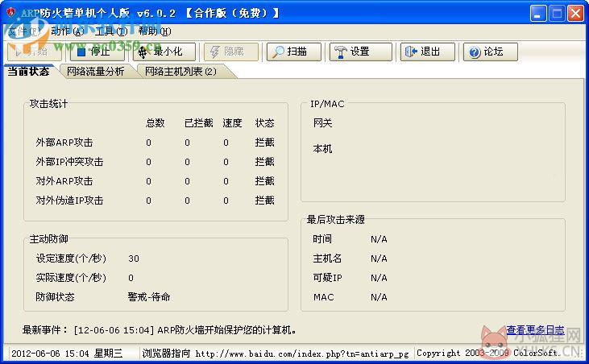Image resolution: width=589 pixels, height=364 pixels.
Task: Click the blue square icon on 停止 button
Action: tap(81, 52)
